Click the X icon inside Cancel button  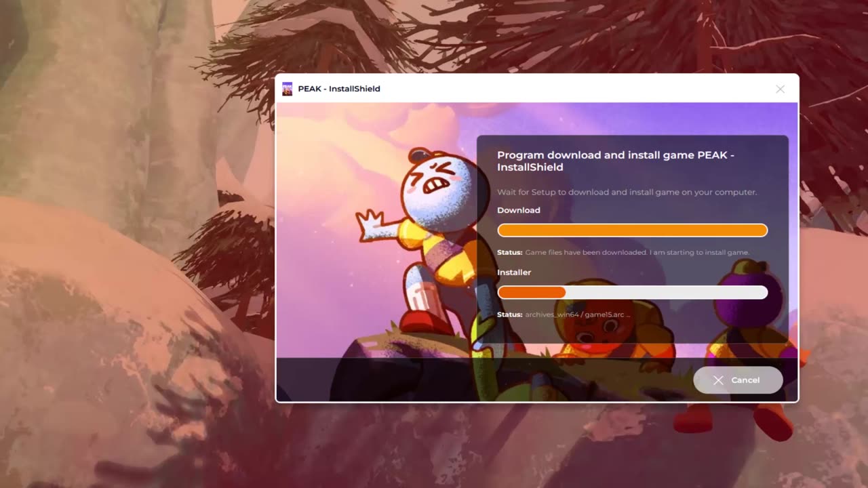pos(718,380)
